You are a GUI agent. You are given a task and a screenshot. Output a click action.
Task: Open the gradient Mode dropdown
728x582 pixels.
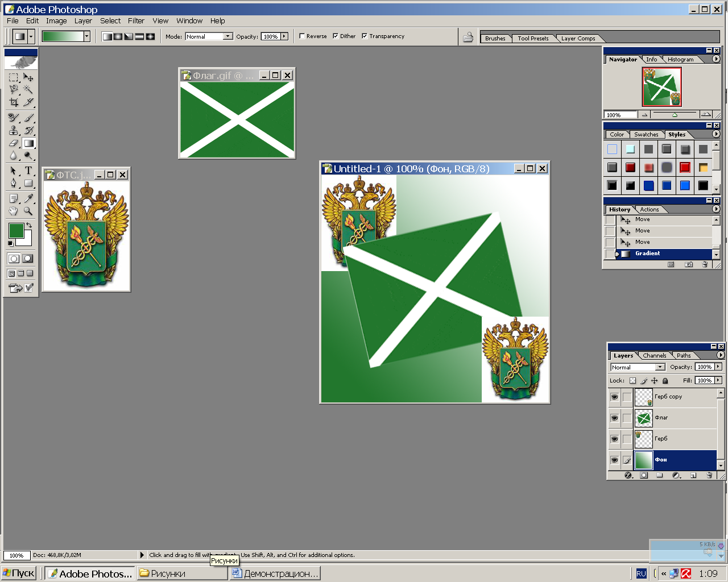click(227, 36)
